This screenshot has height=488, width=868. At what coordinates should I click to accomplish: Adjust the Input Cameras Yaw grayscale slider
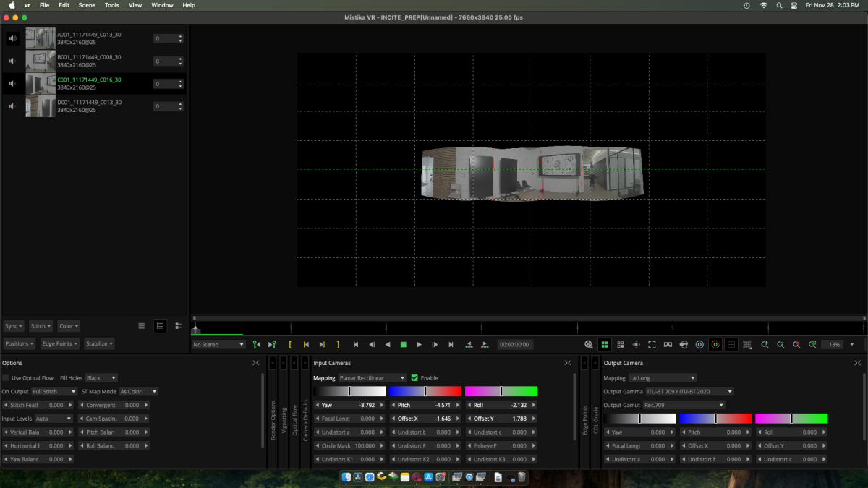[349, 391]
